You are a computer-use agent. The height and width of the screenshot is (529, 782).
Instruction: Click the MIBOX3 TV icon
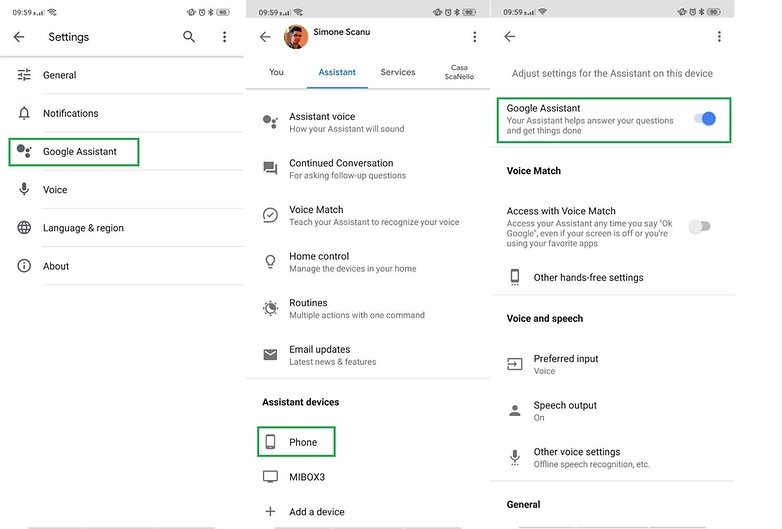pos(270,477)
